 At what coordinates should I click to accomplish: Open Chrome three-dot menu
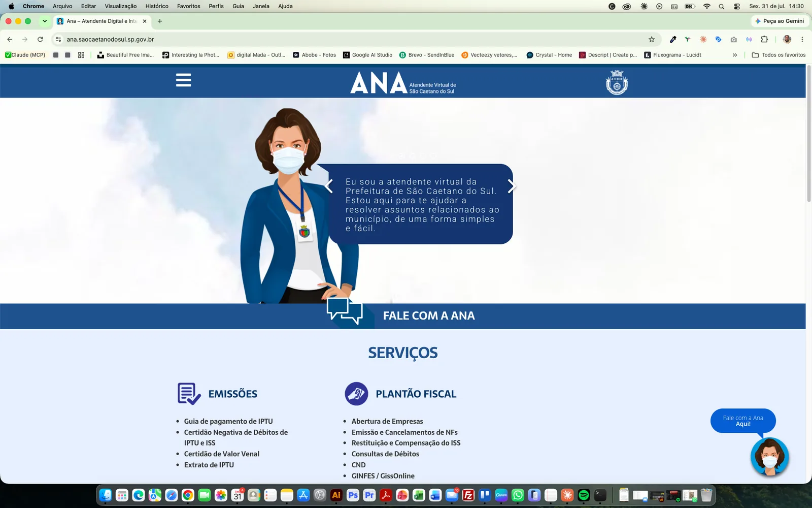click(802, 39)
